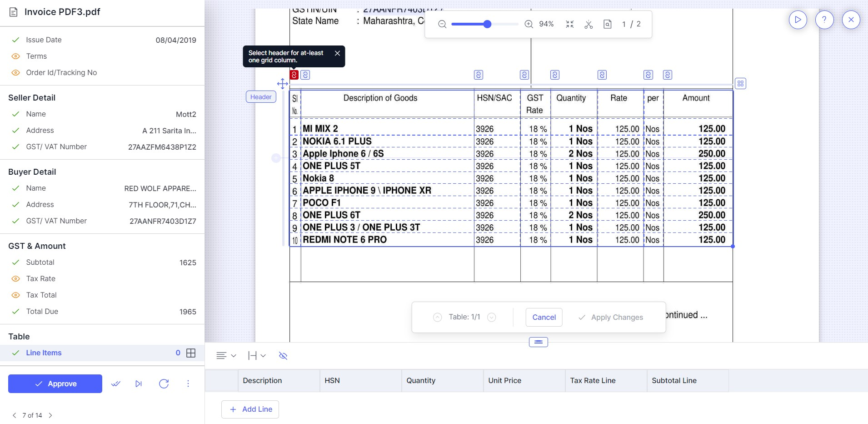Click the collapse fit-to-screen icon
Screen dimensions: 868x424
(570, 24)
